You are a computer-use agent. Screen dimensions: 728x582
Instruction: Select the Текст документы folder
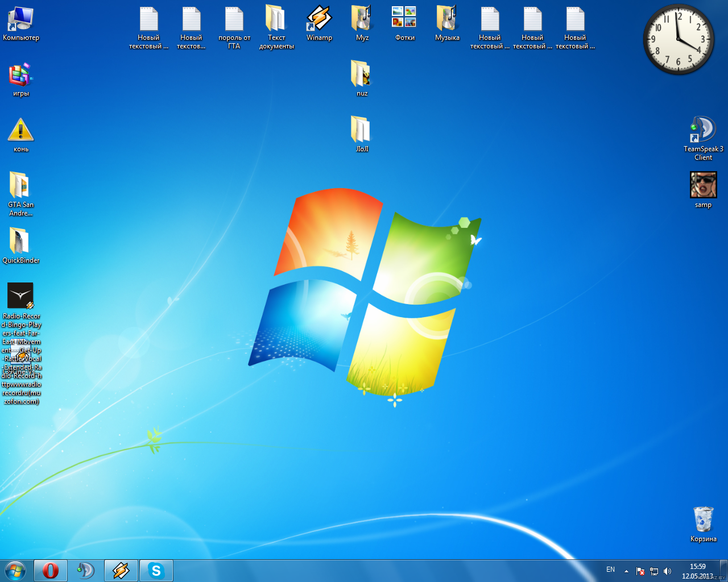(x=276, y=27)
